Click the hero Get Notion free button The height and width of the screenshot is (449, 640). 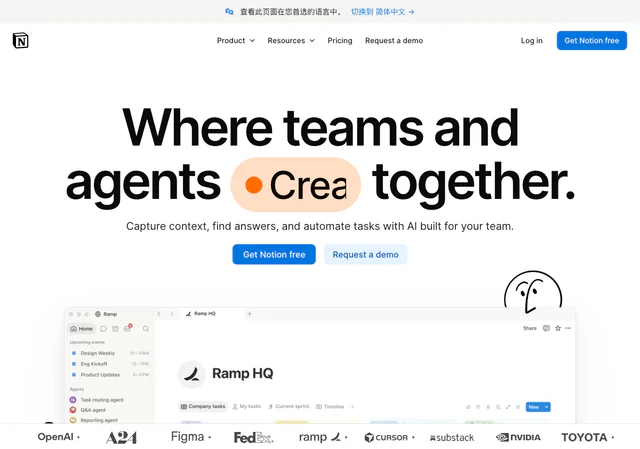coord(274,254)
